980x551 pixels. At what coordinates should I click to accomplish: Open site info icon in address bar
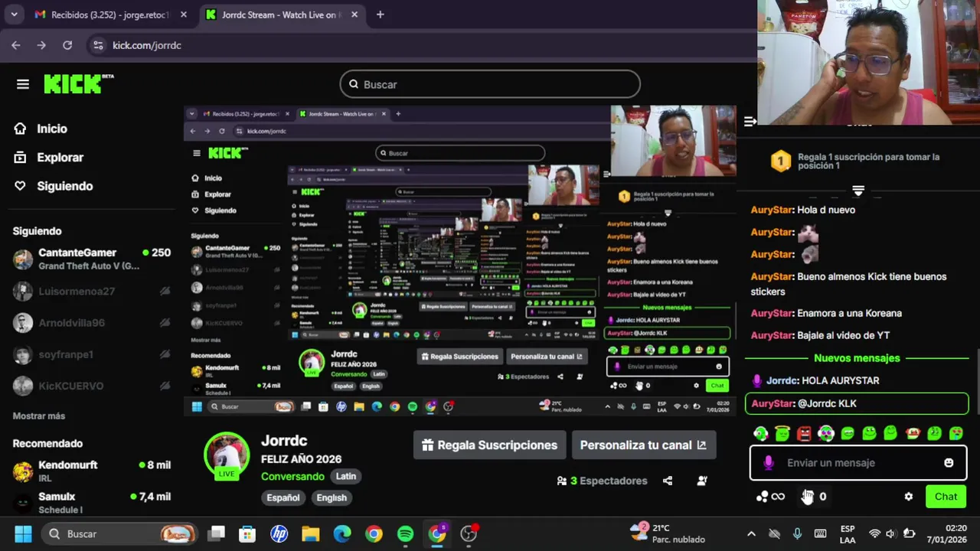click(98, 45)
